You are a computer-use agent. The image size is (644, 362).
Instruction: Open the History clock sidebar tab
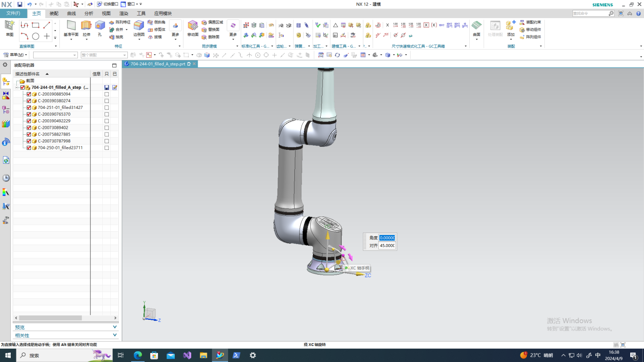tap(6, 178)
